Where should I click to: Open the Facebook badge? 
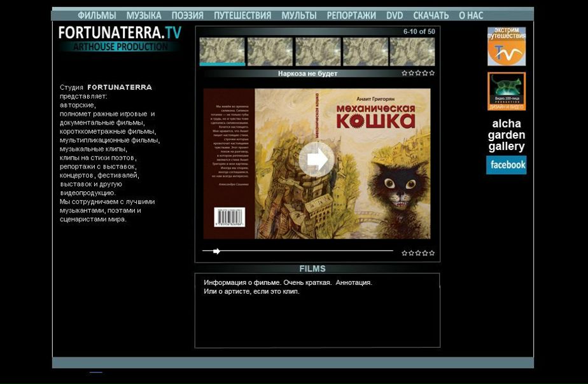click(506, 165)
